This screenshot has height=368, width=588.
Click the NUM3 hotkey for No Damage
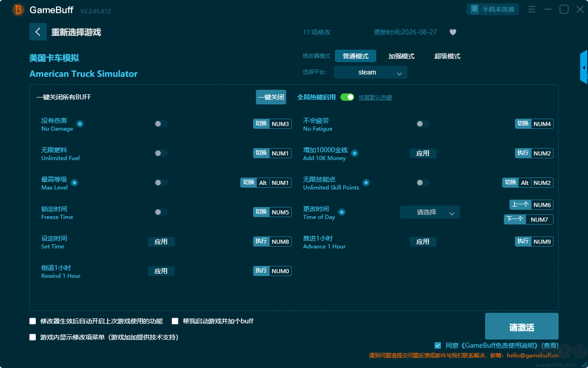272,124
